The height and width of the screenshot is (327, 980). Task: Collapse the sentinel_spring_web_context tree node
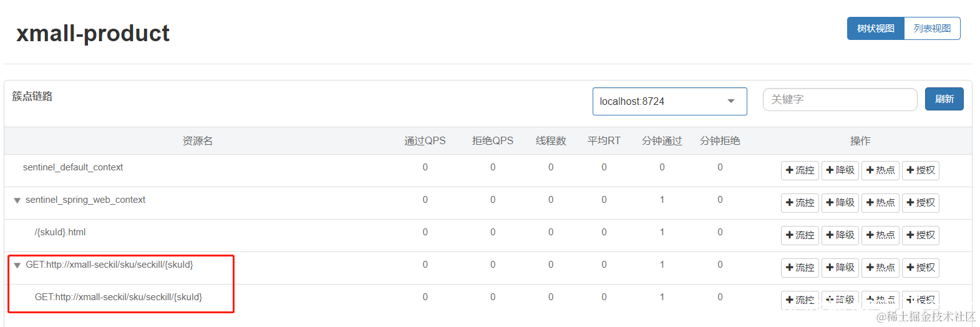coord(17,200)
